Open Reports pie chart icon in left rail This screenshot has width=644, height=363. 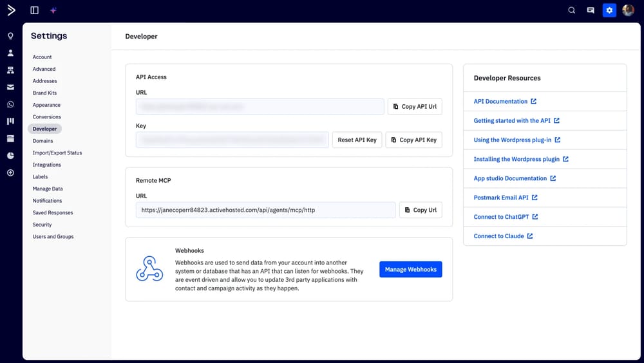[11, 156]
